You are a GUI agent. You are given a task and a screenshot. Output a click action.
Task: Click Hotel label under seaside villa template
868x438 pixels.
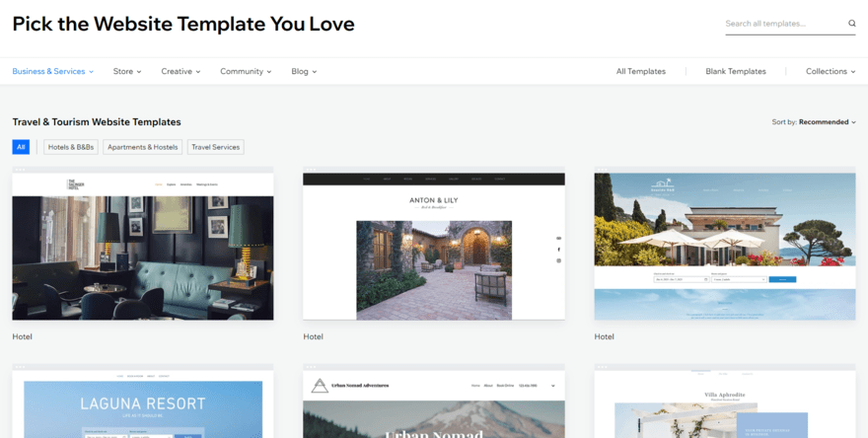pos(604,336)
